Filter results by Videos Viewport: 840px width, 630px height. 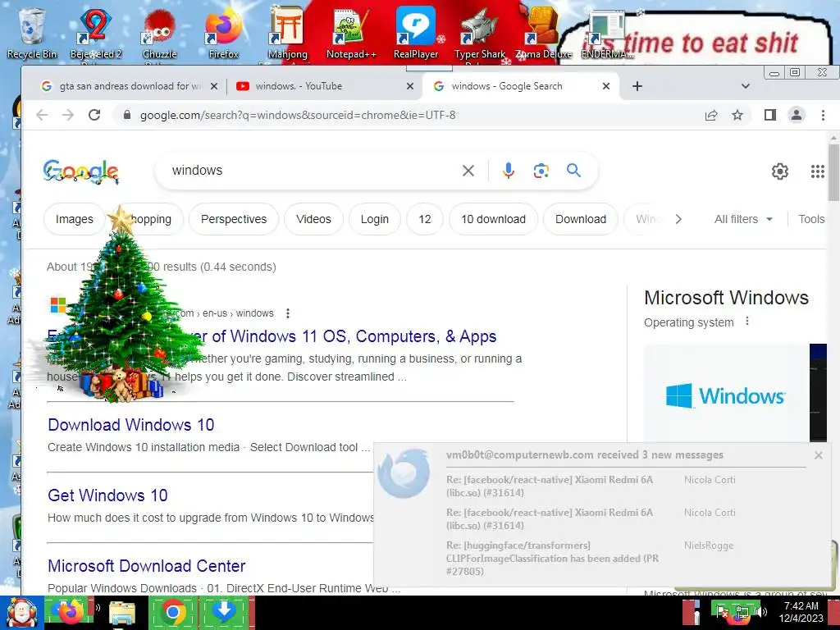click(313, 219)
